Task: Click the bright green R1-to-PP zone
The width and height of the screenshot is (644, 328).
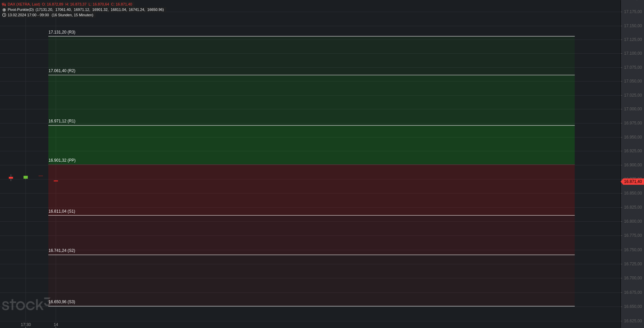Action: coord(311,145)
